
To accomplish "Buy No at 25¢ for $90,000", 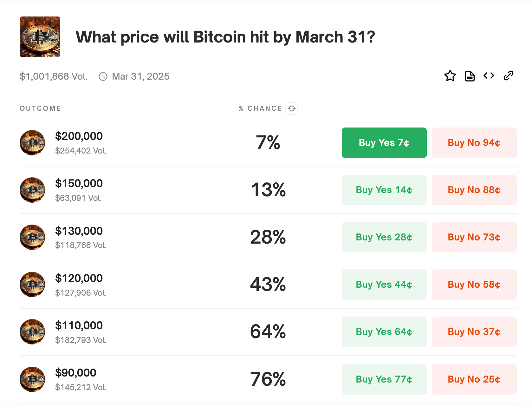I will pos(474,379).
